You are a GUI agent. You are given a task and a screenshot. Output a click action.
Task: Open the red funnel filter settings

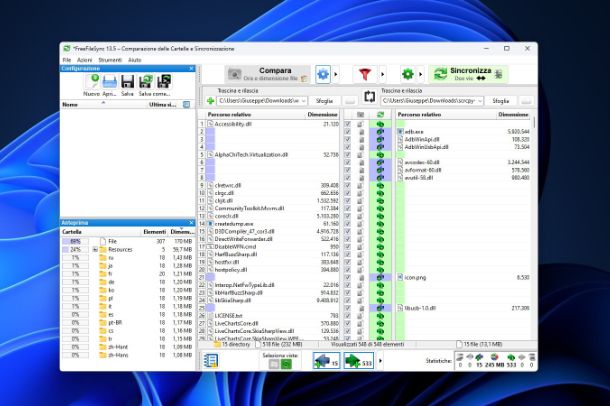pyautogui.click(x=365, y=74)
